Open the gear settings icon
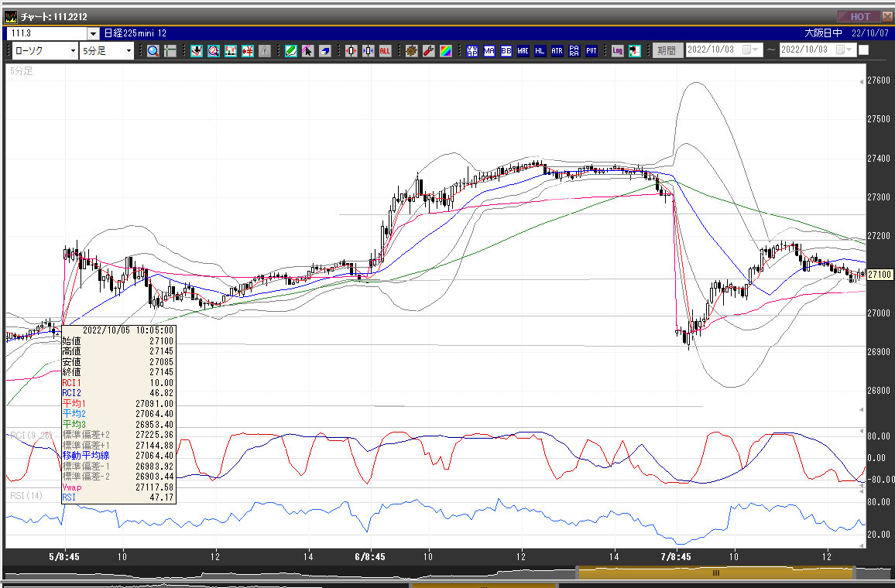The width and height of the screenshot is (895, 588). (412, 51)
